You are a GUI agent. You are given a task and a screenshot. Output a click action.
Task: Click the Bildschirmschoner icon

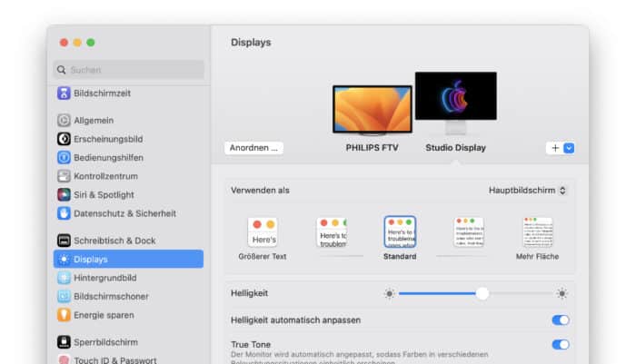[x=64, y=296]
